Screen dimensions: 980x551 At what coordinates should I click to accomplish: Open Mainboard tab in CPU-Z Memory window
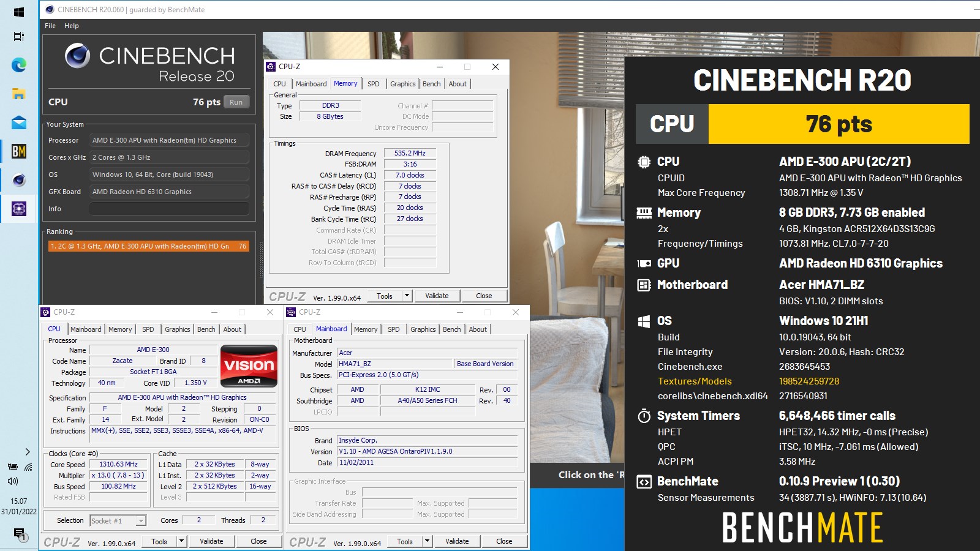pyautogui.click(x=311, y=84)
